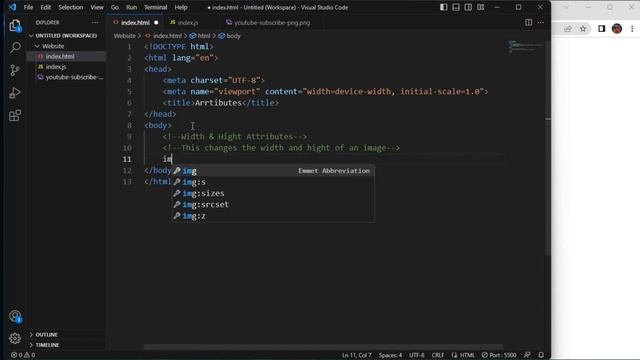Switch to youtube-subscribe-png.png tab
The width and height of the screenshot is (640, 360).
click(x=272, y=22)
